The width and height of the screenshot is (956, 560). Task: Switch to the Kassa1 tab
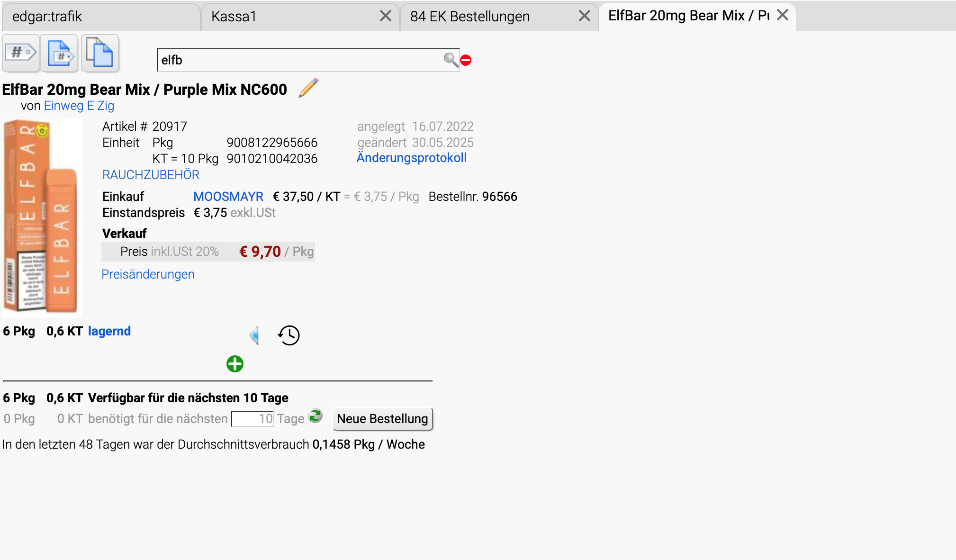tap(300, 17)
